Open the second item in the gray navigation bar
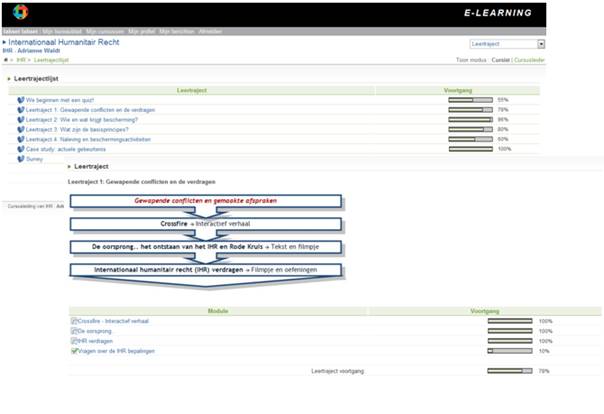This screenshot has width=604, height=414. 62,31
